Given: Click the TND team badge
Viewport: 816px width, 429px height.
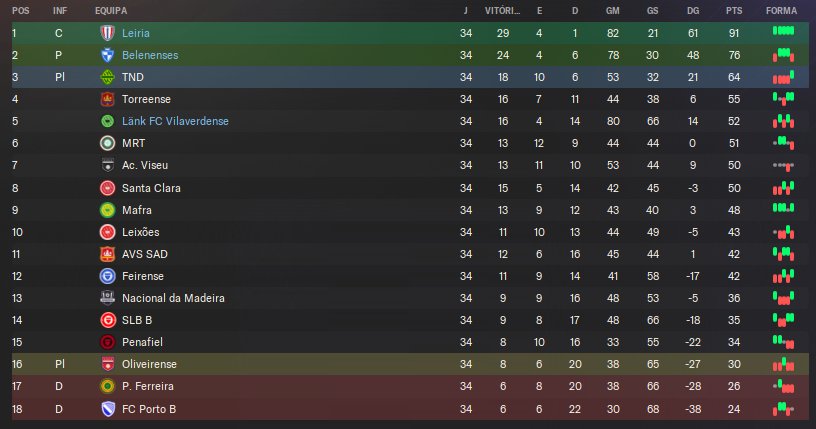Looking at the screenshot, I should click(x=107, y=77).
